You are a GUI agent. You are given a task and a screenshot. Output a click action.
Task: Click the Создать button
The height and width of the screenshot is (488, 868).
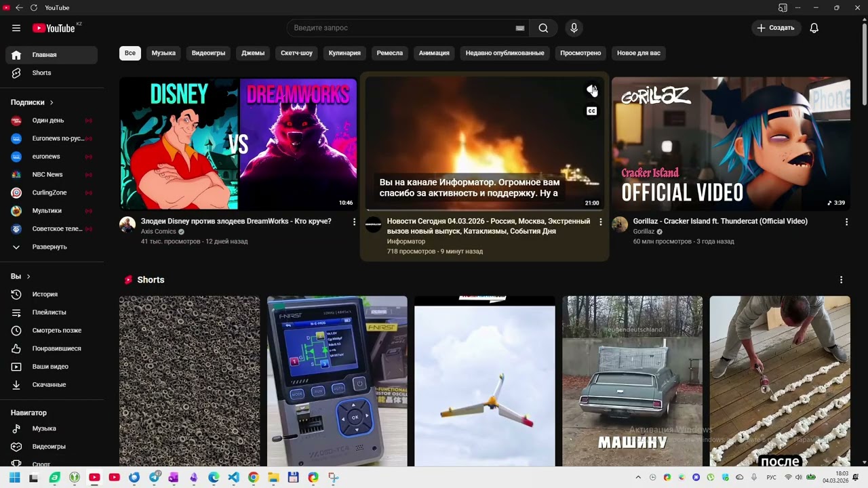tap(776, 28)
